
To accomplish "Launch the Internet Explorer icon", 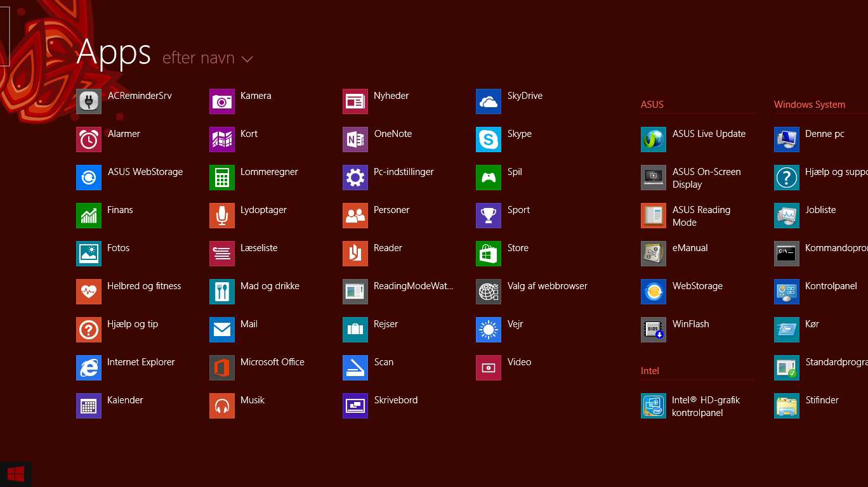I will click(89, 368).
